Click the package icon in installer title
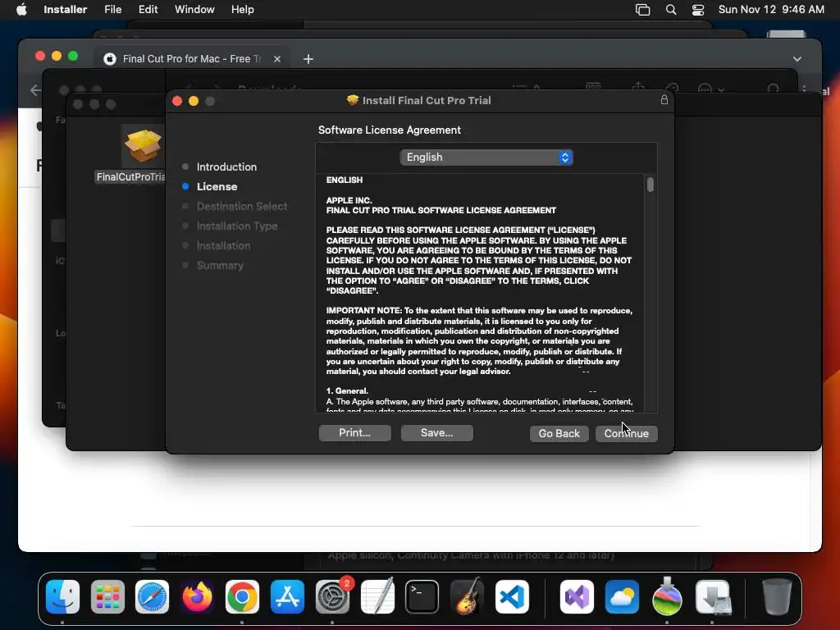The width and height of the screenshot is (840, 630). click(x=353, y=100)
